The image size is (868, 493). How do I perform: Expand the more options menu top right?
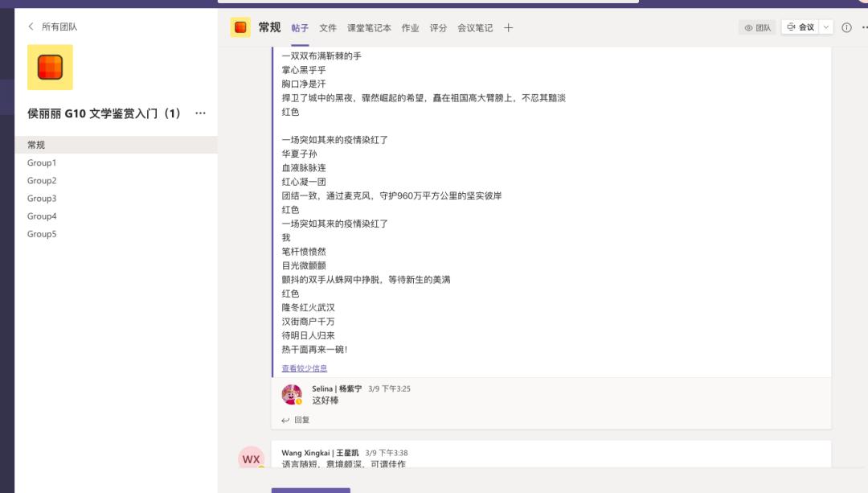(864, 27)
